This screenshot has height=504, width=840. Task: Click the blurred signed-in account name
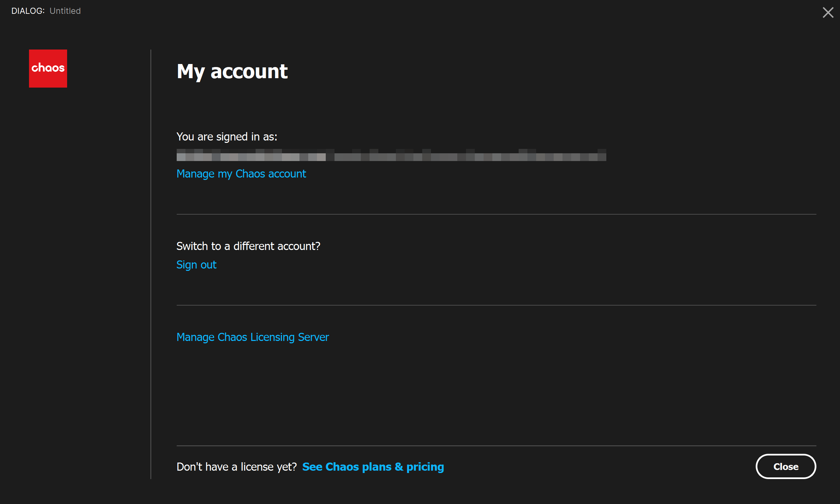[x=391, y=155]
